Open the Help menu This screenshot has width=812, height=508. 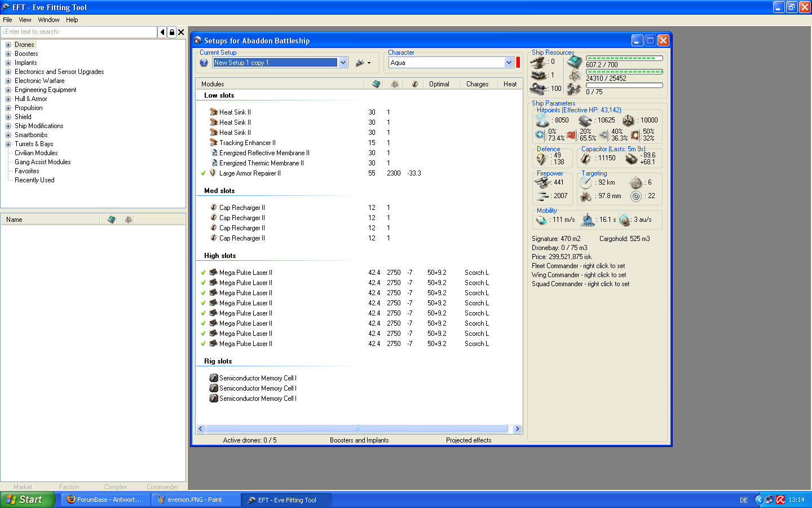click(x=72, y=20)
